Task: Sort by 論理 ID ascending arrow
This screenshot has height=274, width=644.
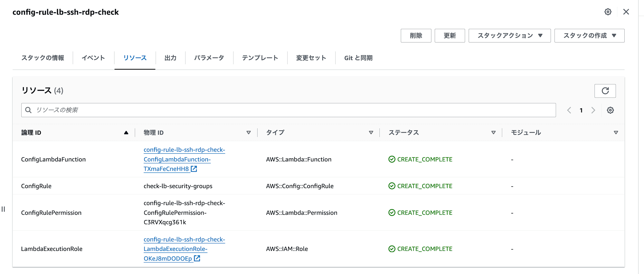Action: 126,133
